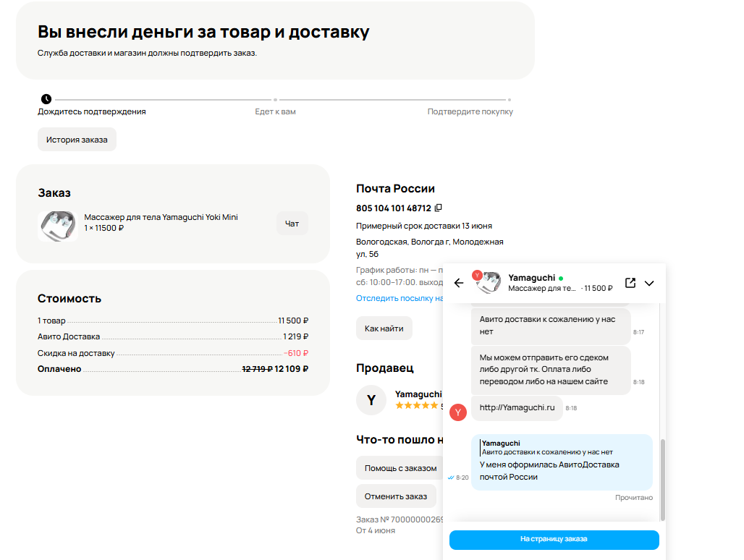Open chat in new window icon

tap(630, 283)
